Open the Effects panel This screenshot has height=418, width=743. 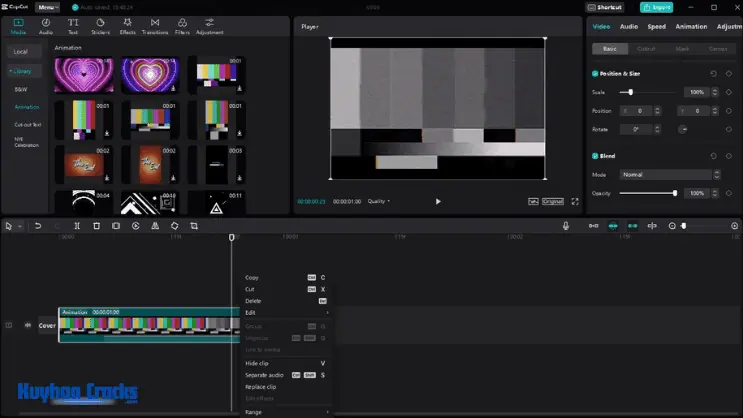coord(127,25)
